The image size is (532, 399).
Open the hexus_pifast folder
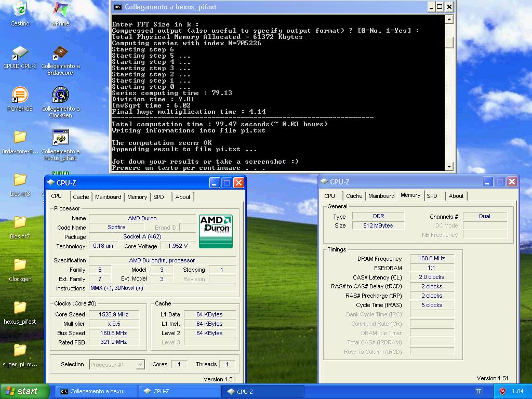click(20, 312)
